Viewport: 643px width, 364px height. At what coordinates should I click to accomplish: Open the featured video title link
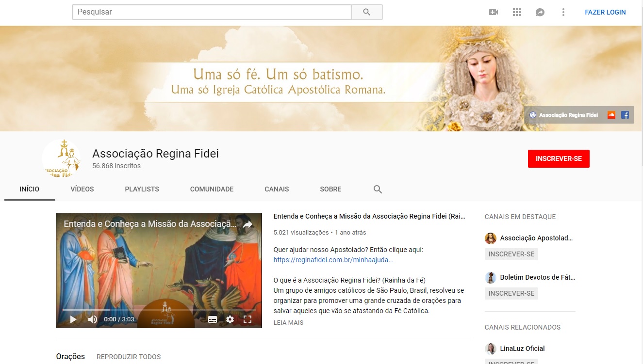(369, 217)
